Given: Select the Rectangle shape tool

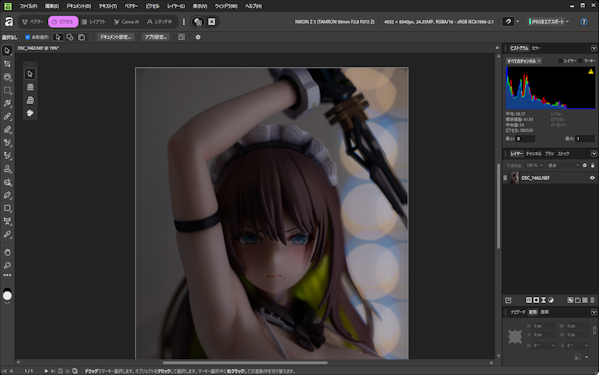Looking at the screenshot, I should pyautogui.click(x=7, y=208).
